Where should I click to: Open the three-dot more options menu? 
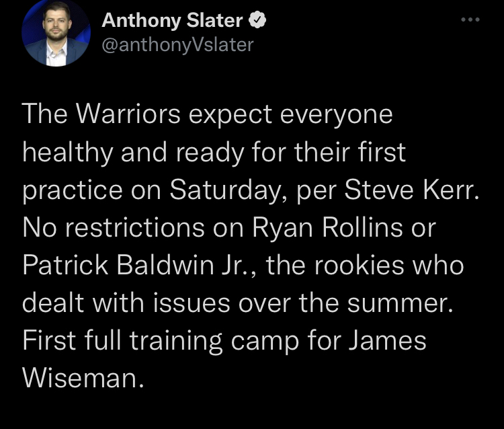click(470, 19)
